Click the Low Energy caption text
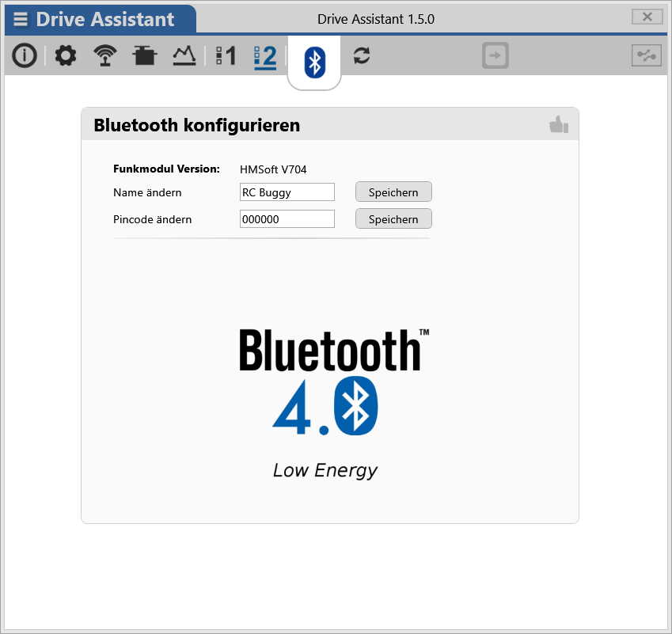 pos(325,471)
